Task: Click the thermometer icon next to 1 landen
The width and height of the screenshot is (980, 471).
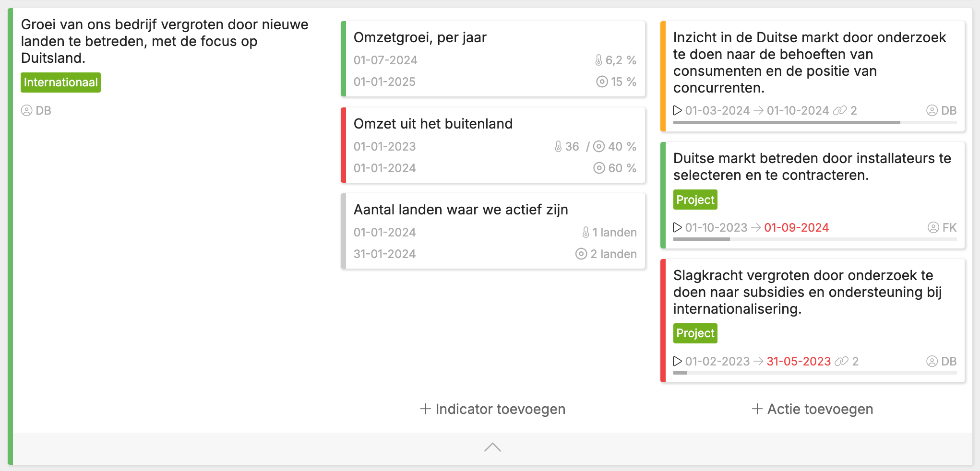Action: pyautogui.click(x=586, y=233)
